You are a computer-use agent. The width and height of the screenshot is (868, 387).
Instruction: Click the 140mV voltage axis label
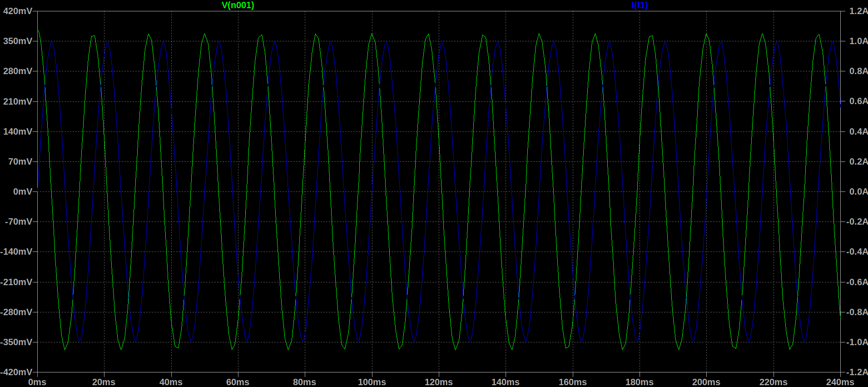18,131
